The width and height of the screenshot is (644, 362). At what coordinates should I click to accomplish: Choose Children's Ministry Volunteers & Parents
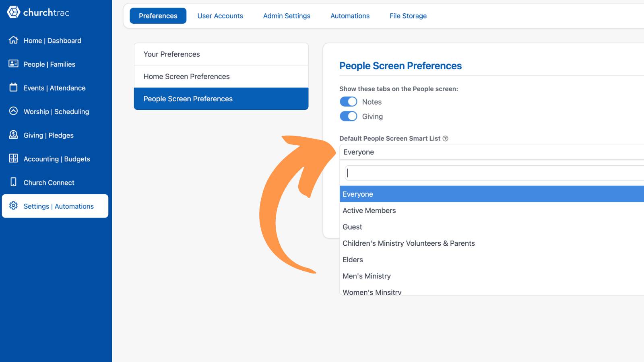491,243
